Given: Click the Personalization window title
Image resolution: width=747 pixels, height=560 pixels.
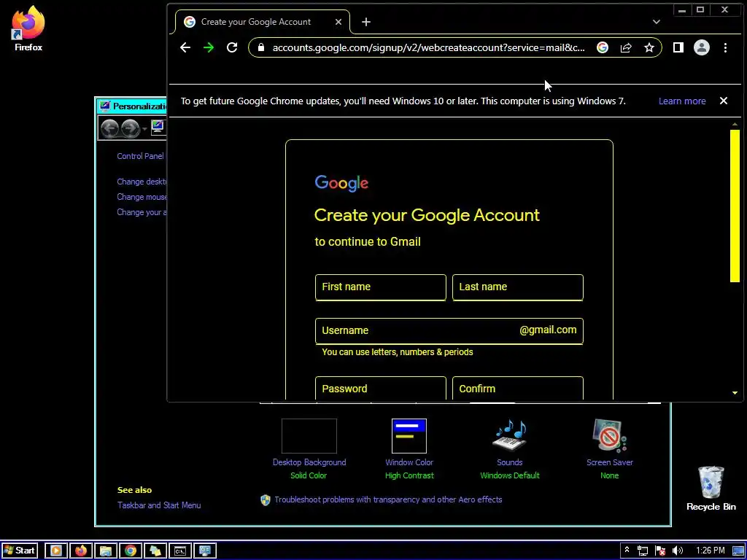Looking at the screenshot, I should pos(139,106).
